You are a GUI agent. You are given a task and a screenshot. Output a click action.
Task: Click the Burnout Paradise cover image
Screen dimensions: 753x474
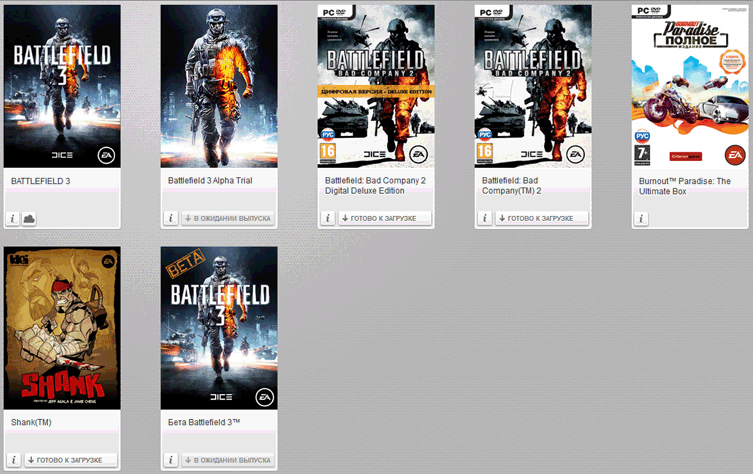(690, 86)
